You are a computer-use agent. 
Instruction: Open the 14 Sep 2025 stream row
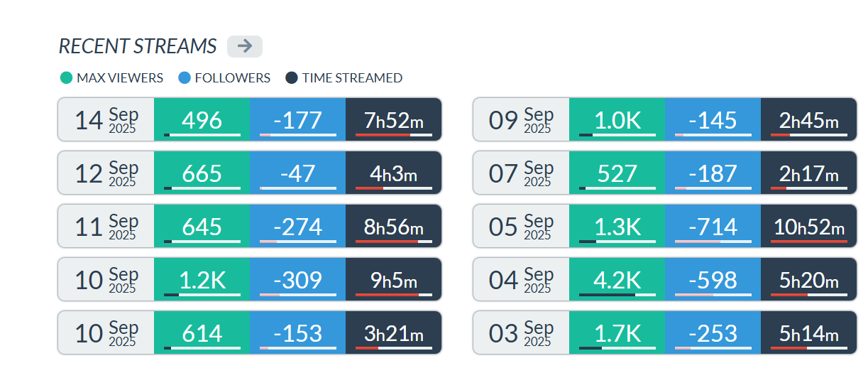tap(106, 119)
